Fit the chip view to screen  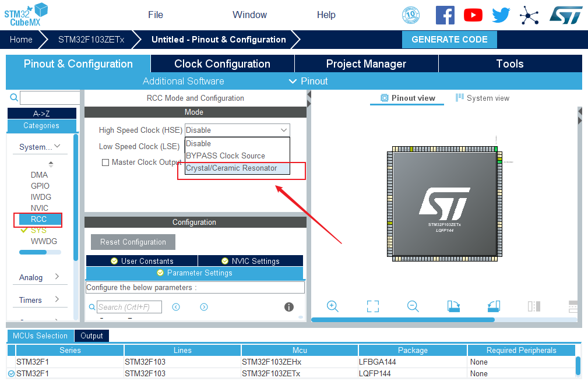click(372, 306)
